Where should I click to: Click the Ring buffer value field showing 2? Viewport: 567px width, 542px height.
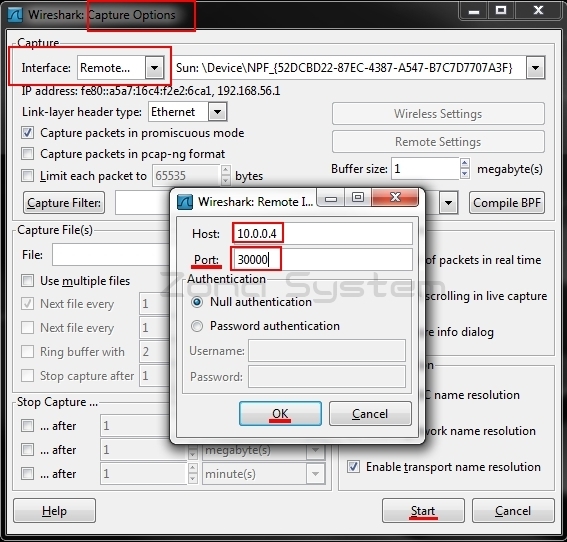154,351
